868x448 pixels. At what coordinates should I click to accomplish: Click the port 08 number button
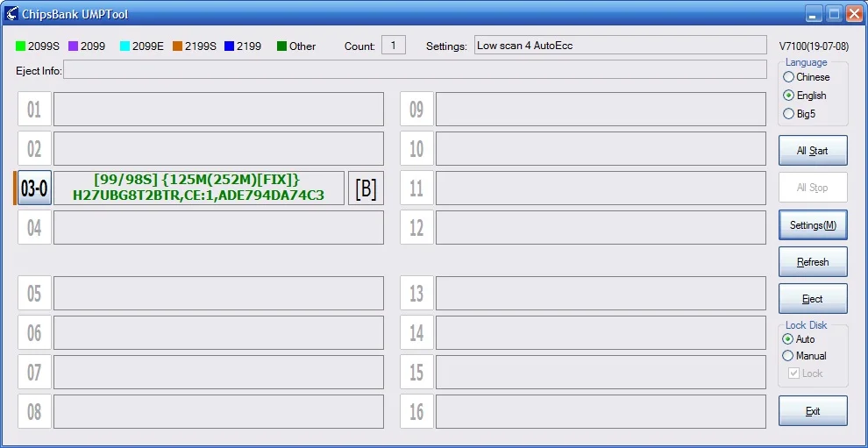(34, 411)
